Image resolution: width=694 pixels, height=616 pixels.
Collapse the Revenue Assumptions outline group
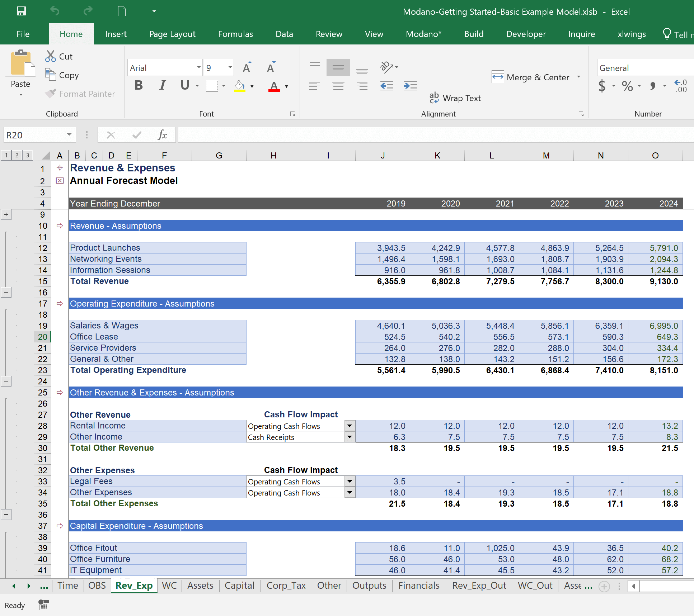6,292
